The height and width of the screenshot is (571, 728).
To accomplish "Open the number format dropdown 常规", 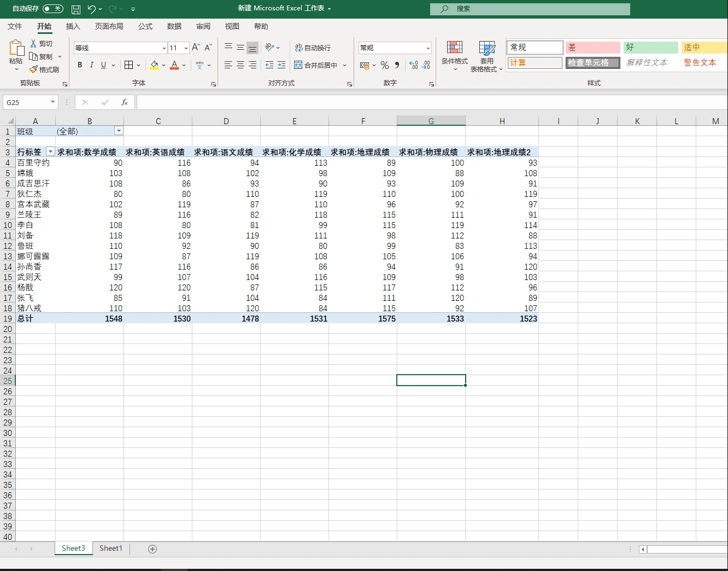I will tap(427, 48).
